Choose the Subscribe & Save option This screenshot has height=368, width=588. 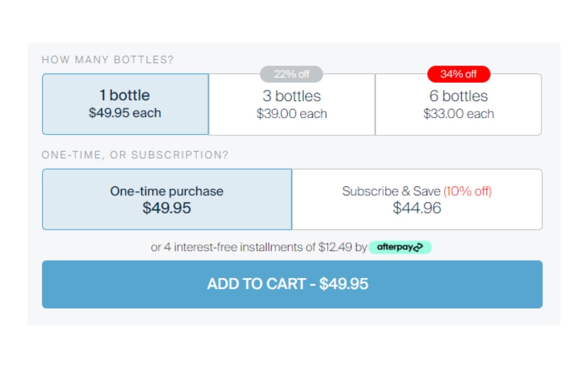tap(417, 199)
